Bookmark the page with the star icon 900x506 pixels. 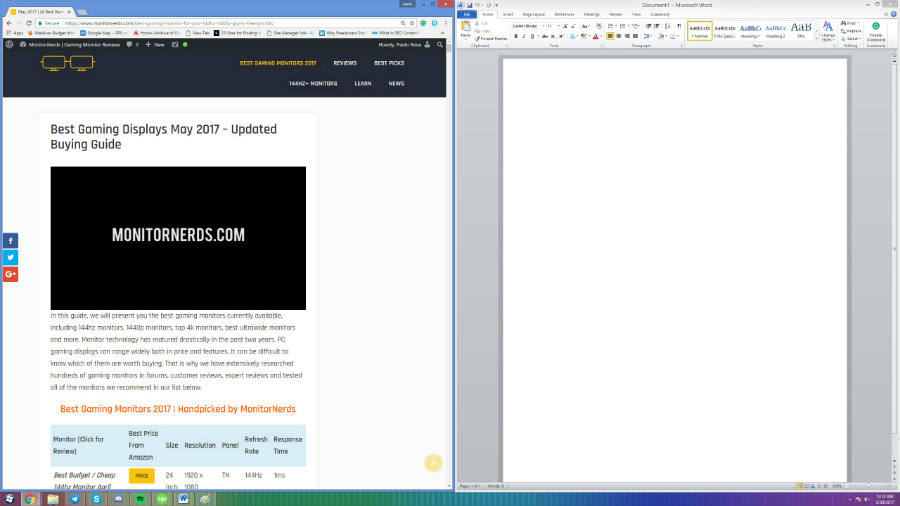412,23
